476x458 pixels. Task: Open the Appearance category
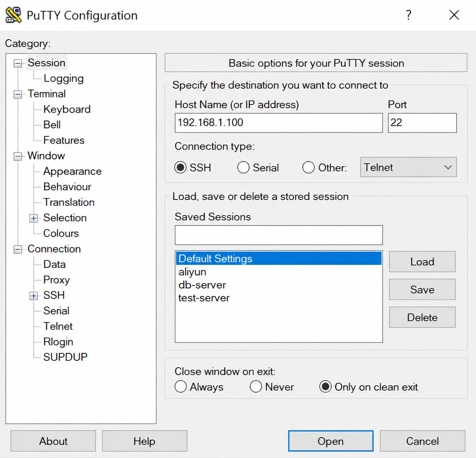pyautogui.click(x=73, y=171)
